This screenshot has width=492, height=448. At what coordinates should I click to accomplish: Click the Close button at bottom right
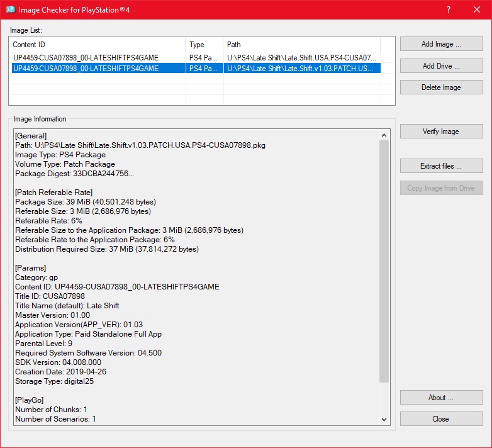441,419
